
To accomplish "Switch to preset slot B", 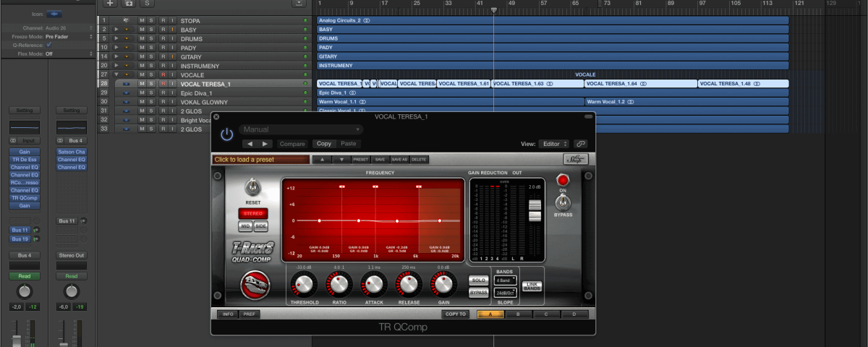I will click(519, 314).
